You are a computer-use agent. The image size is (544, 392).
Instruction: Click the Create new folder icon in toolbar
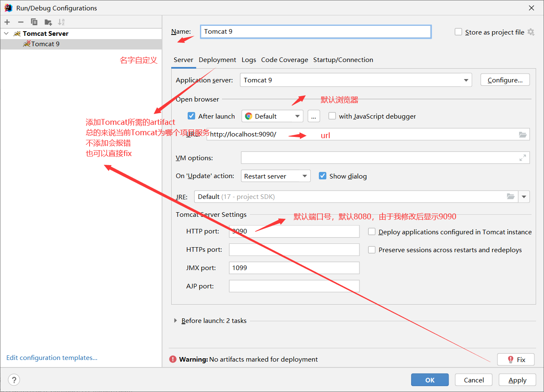[48, 22]
